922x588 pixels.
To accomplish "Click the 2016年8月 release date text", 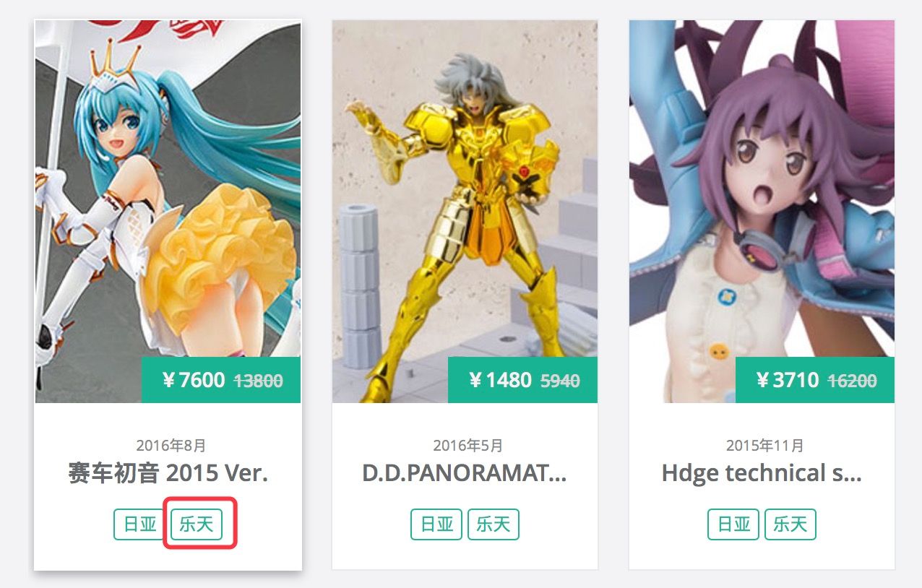I will click(x=171, y=446).
